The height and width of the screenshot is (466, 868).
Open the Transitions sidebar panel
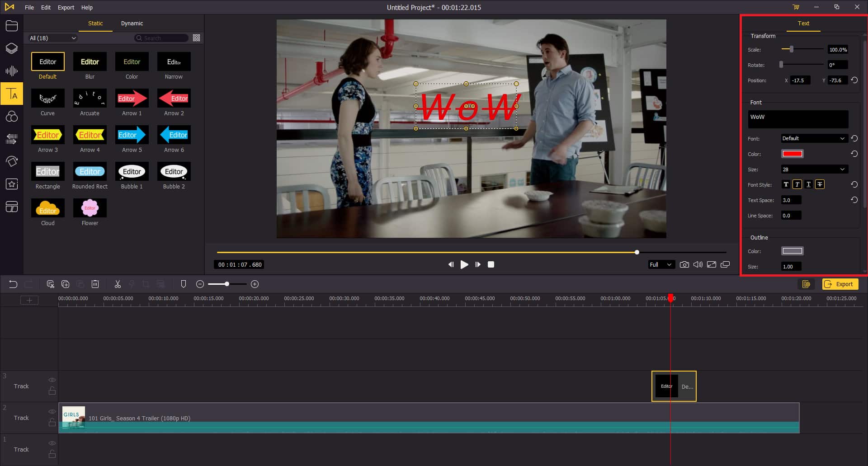click(12, 139)
